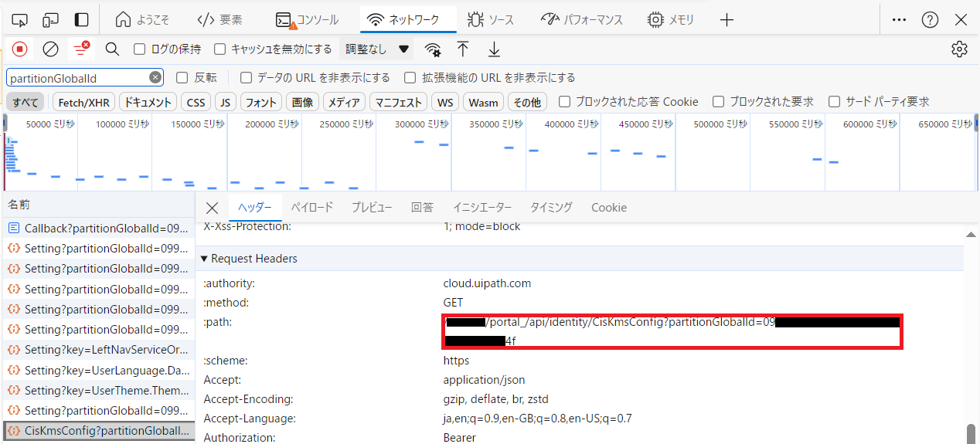
Task: Filter by Fetch/XHR
Action: click(84, 102)
